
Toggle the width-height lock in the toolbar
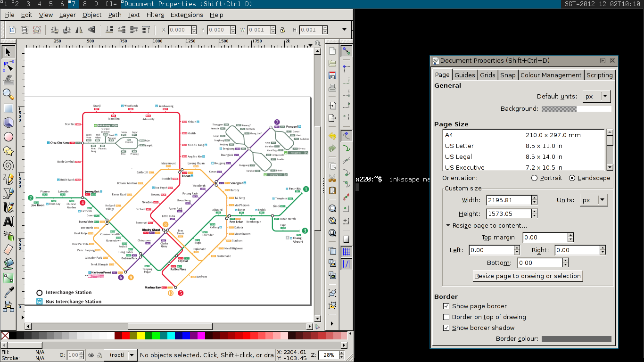tap(283, 30)
